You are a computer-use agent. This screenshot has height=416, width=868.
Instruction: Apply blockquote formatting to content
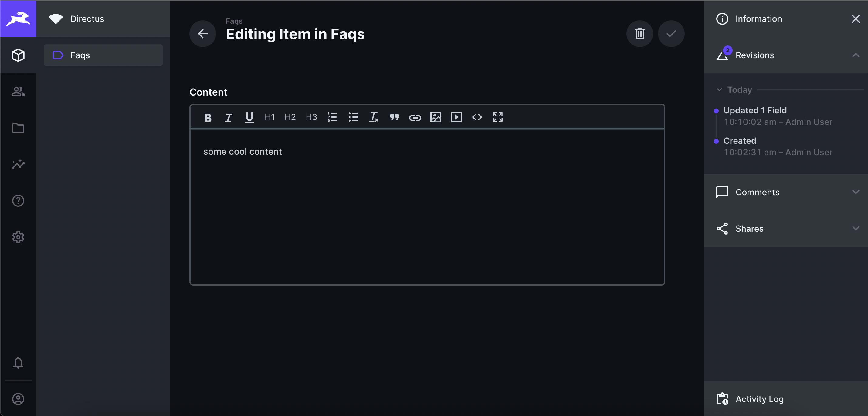[x=394, y=117]
